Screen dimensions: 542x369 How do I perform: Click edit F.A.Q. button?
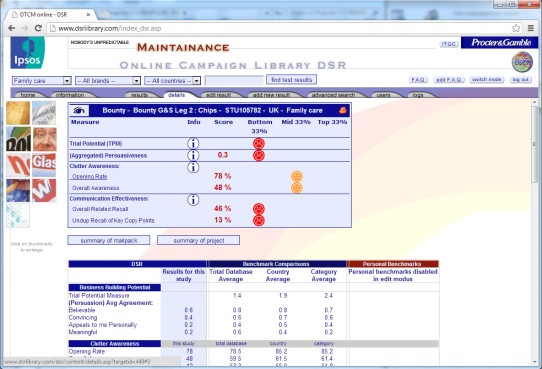pos(449,80)
